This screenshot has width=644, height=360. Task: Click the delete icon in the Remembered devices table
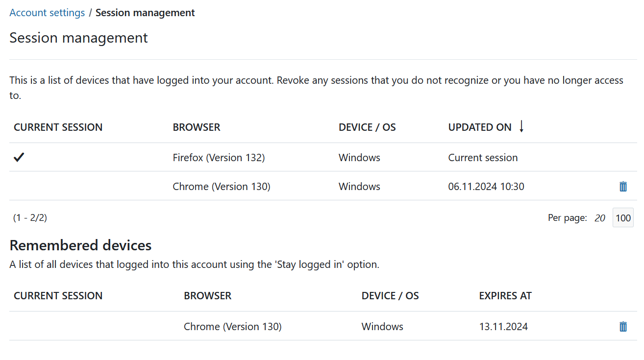(623, 326)
